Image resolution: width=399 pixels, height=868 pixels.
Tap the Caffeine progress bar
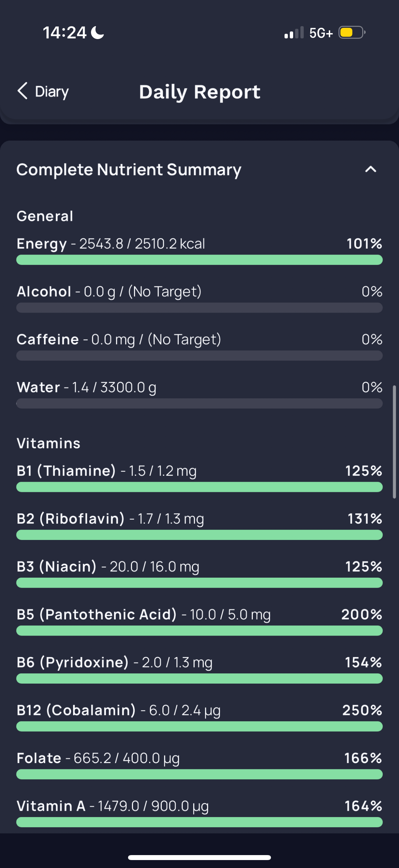(x=199, y=356)
